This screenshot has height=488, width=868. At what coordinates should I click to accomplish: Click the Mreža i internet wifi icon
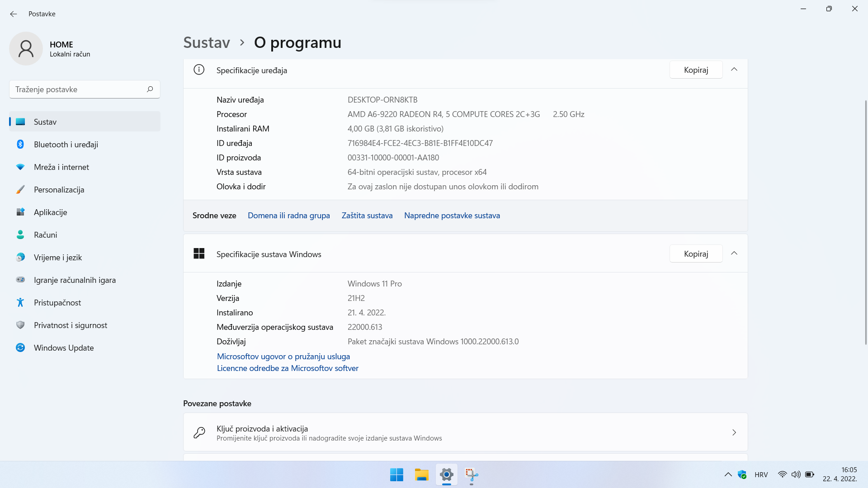[x=20, y=167]
